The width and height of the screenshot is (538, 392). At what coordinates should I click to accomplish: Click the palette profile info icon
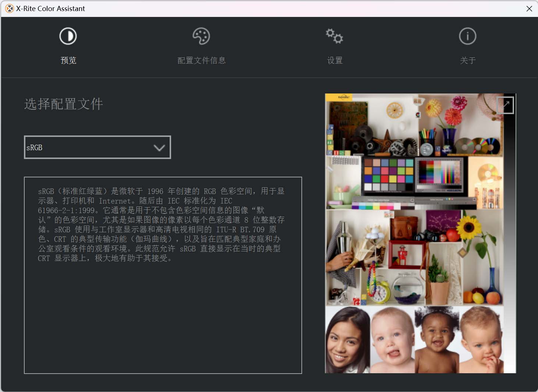(201, 36)
